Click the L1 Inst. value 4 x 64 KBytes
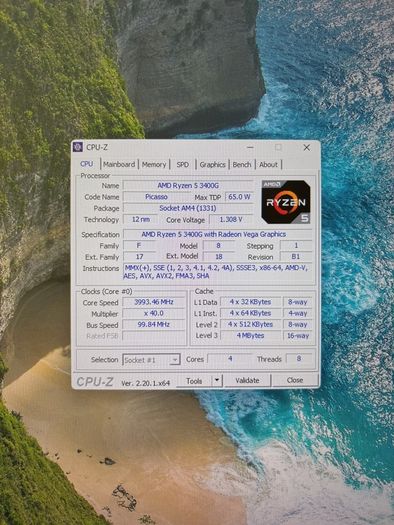Image resolution: width=394 pixels, height=525 pixels. coord(250,313)
